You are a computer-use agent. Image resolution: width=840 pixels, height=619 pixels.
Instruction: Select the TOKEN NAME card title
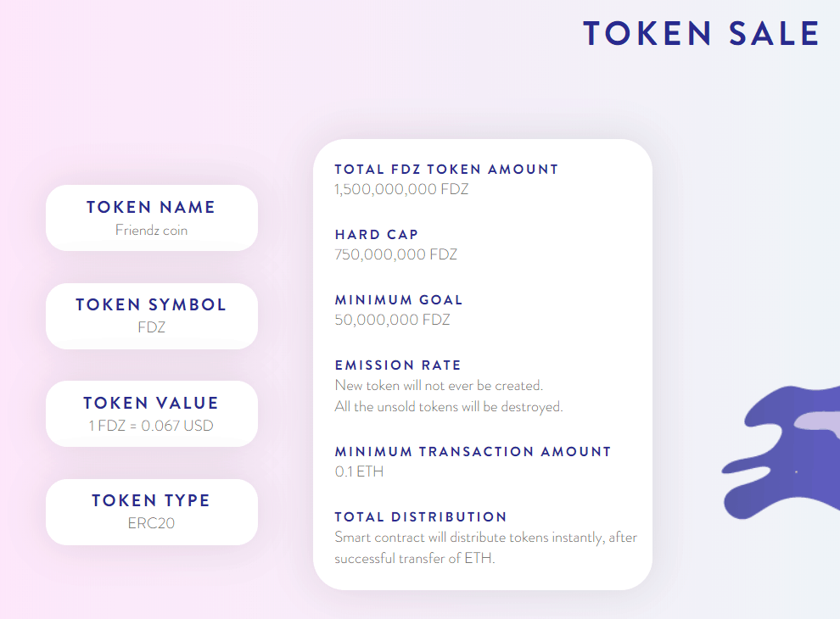(x=151, y=207)
